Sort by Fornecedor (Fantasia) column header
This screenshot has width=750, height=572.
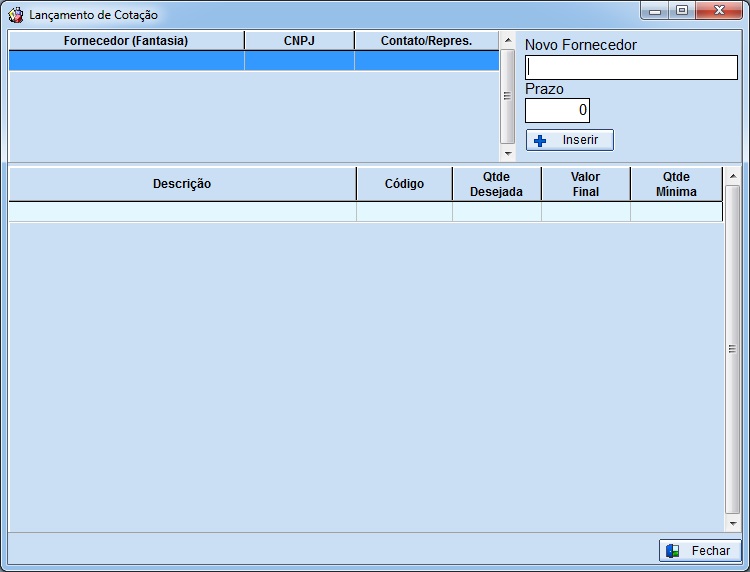coord(126,41)
